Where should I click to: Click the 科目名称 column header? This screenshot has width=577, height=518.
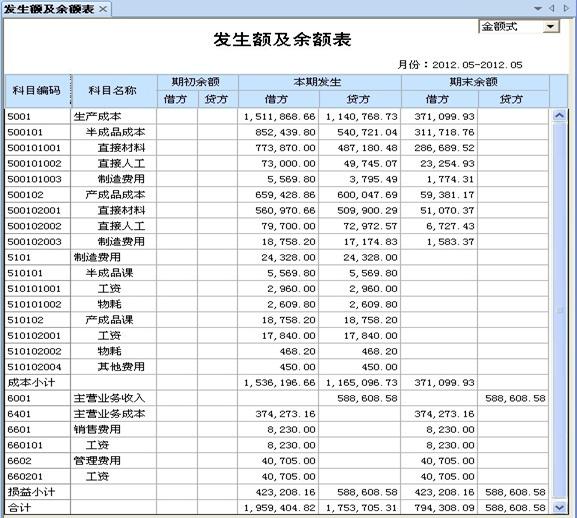pyautogui.click(x=114, y=91)
